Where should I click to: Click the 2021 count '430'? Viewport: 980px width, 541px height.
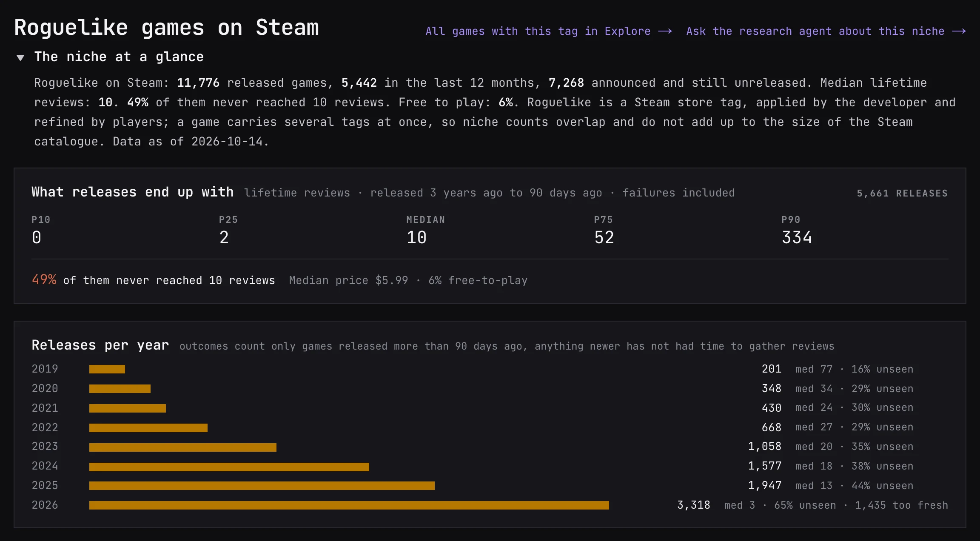772,408
